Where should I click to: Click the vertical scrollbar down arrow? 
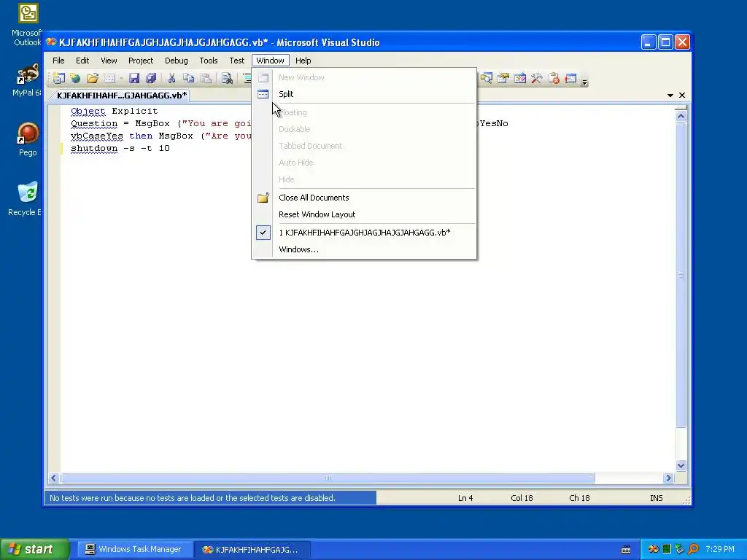pos(681,465)
